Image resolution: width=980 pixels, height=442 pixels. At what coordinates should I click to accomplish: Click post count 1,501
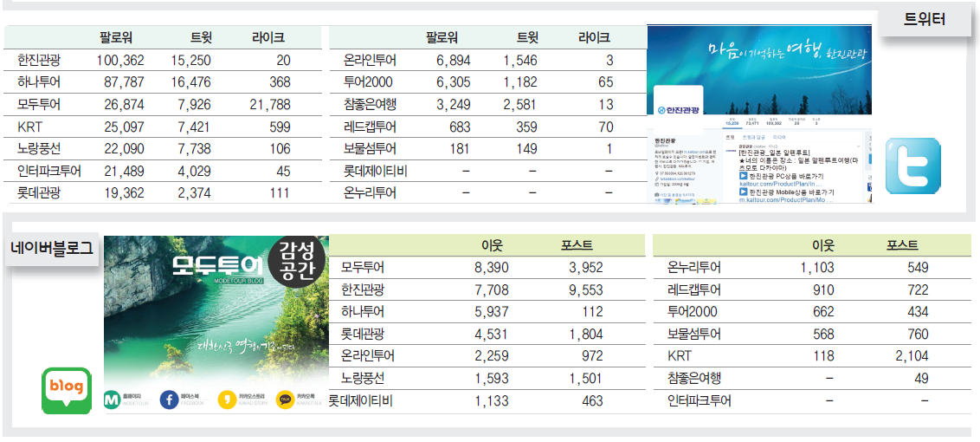(585, 378)
